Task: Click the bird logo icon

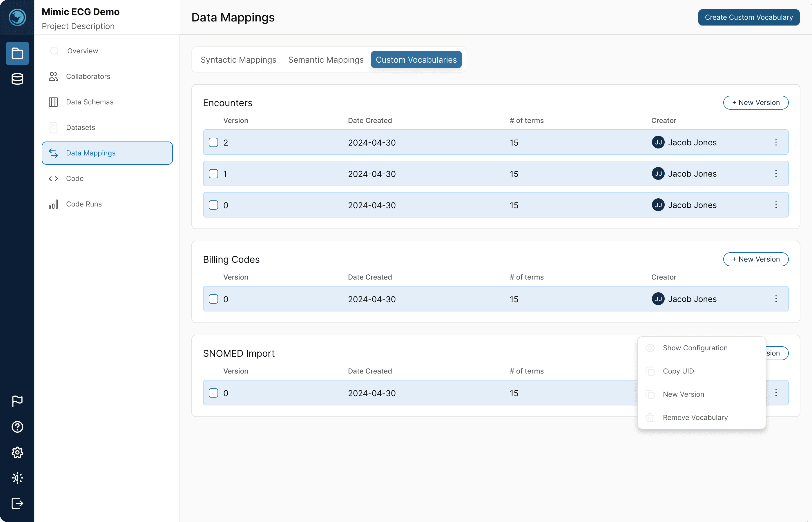Action: (x=17, y=17)
